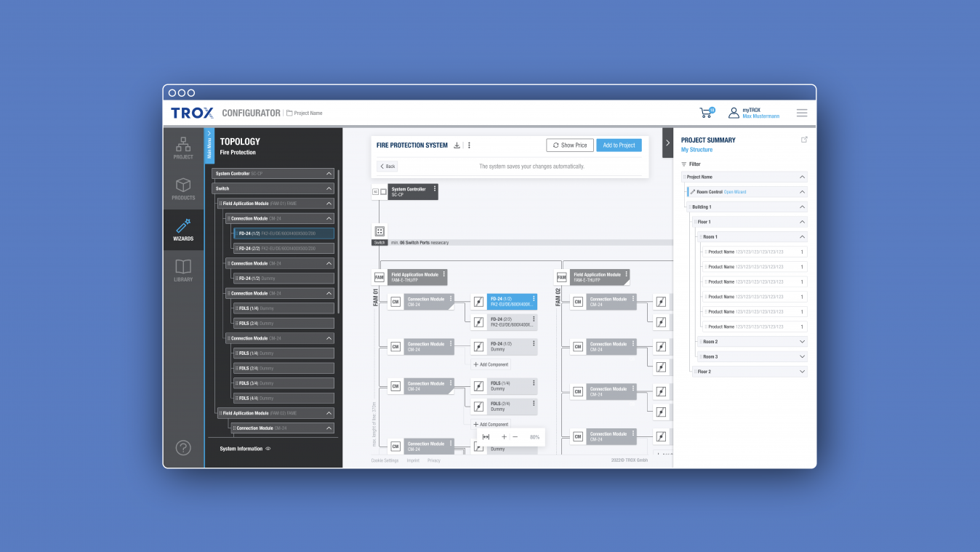Open options of FDLS (1/4) diagram node
980x552 pixels.
tap(534, 383)
